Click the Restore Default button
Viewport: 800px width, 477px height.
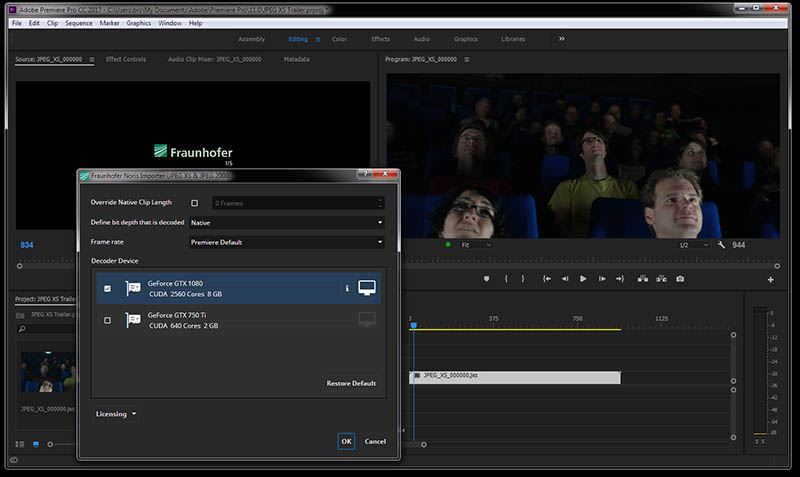(x=351, y=383)
